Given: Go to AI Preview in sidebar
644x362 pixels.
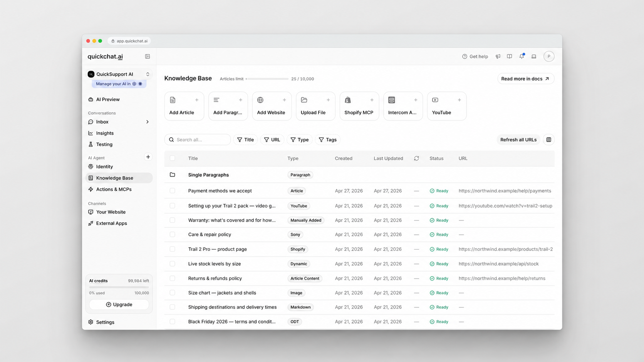Looking at the screenshot, I should [x=119, y=99].
